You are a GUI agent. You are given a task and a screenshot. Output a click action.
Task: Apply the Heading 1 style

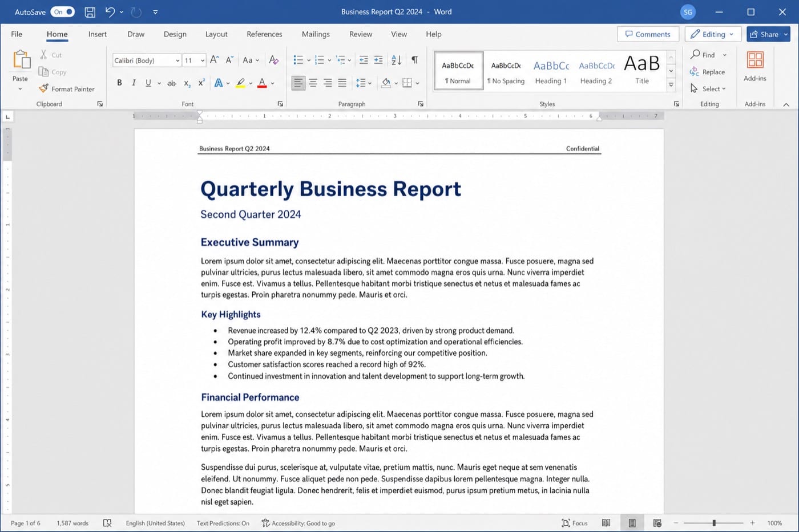(551, 71)
